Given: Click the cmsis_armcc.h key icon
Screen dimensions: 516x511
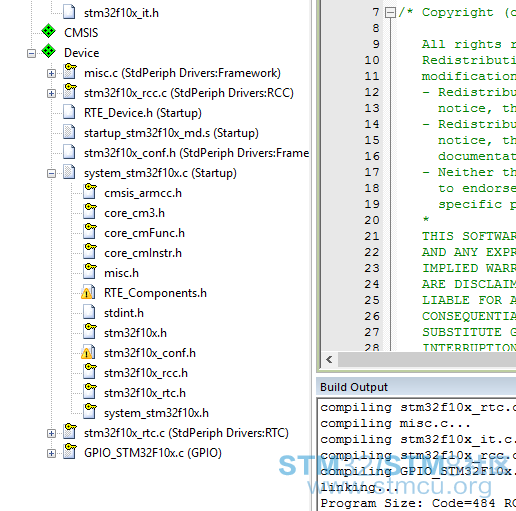Looking at the screenshot, I should point(90,191).
